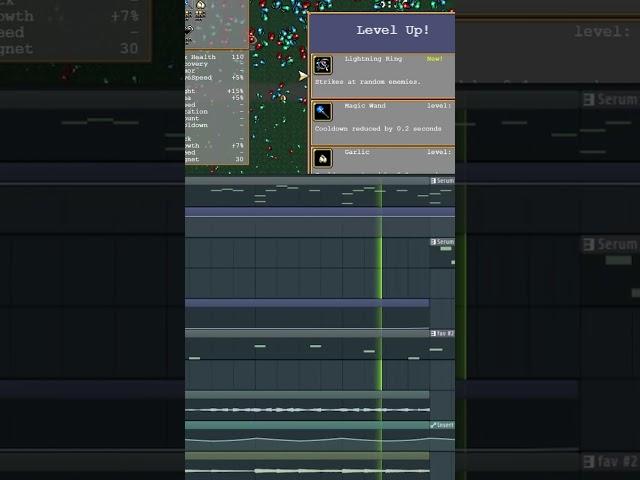Open the fav #2 clip menu icon
The image size is (640, 480).
pyautogui.click(x=433, y=333)
